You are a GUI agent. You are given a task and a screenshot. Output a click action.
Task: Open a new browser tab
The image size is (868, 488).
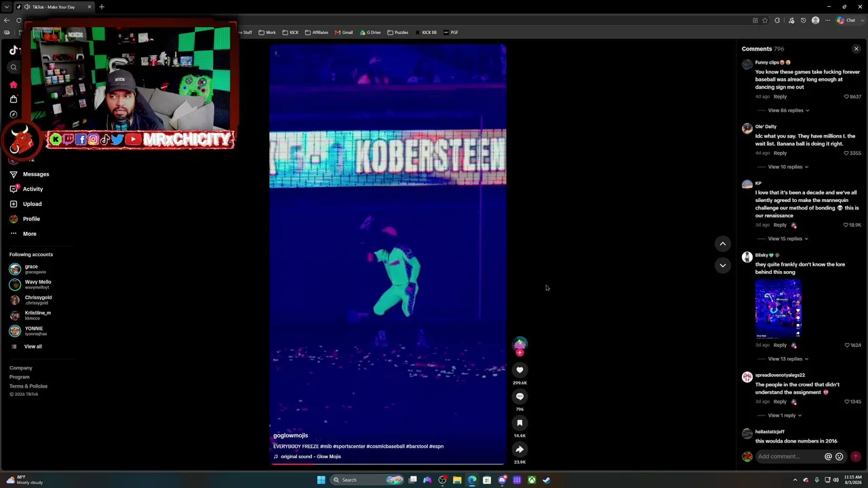pyautogui.click(x=102, y=7)
